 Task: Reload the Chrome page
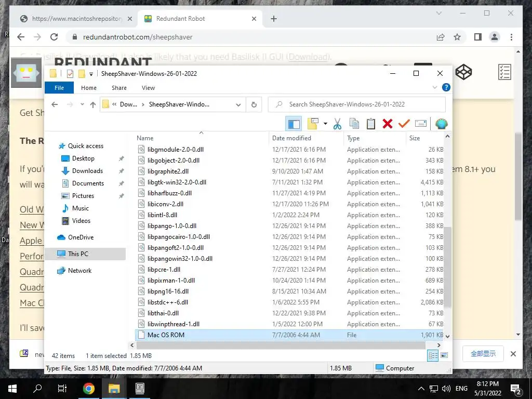(x=54, y=37)
